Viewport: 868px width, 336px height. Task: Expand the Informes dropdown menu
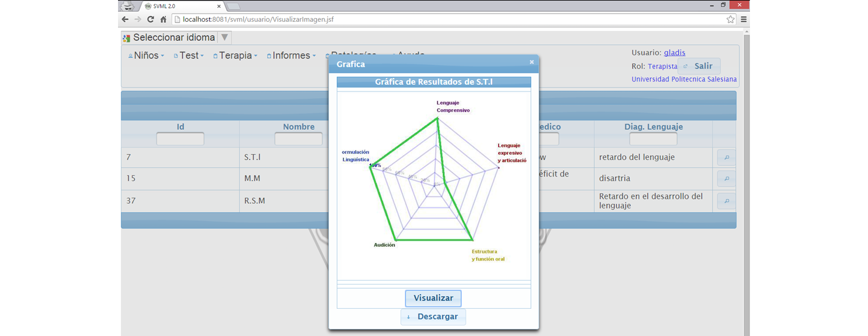(291, 56)
